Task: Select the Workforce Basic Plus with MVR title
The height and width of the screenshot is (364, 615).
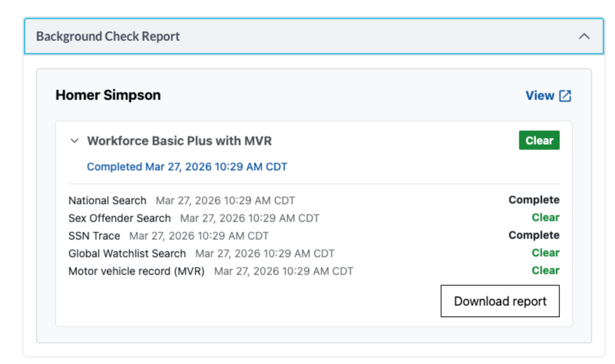Action: (179, 141)
